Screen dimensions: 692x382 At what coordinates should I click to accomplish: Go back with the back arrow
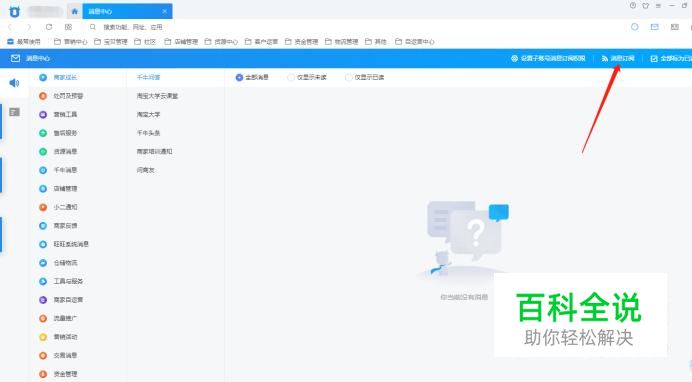point(11,27)
